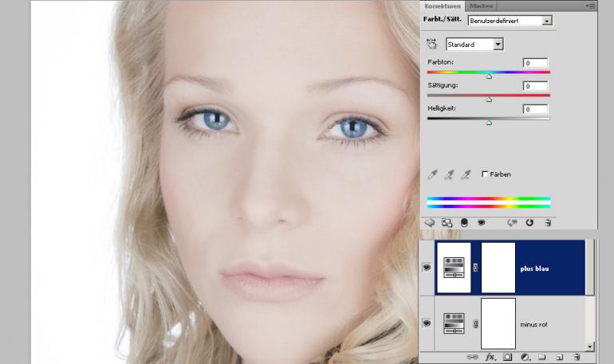The image size is (614, 364).
Task: Click the plus blau adjustment layer icon
Action: point(454,268)
